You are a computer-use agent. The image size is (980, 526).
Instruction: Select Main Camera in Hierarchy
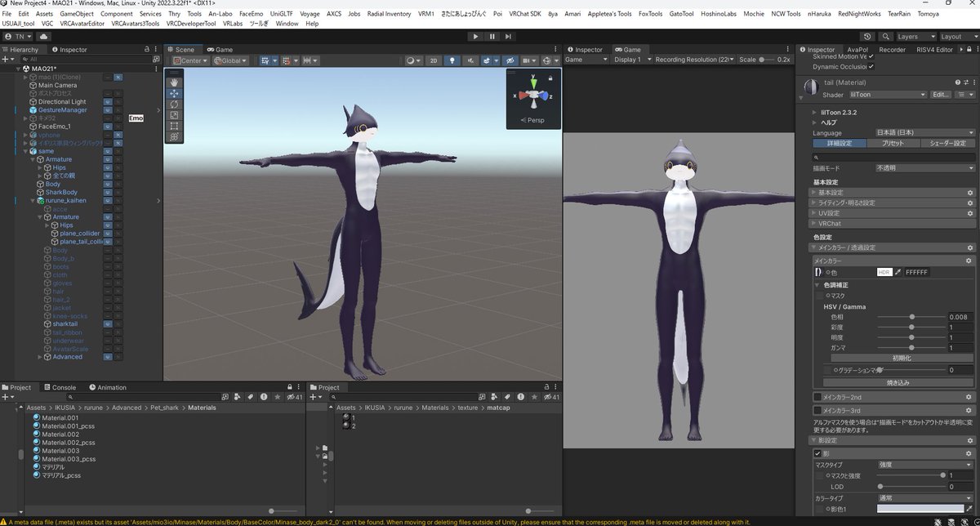point(58,85)
